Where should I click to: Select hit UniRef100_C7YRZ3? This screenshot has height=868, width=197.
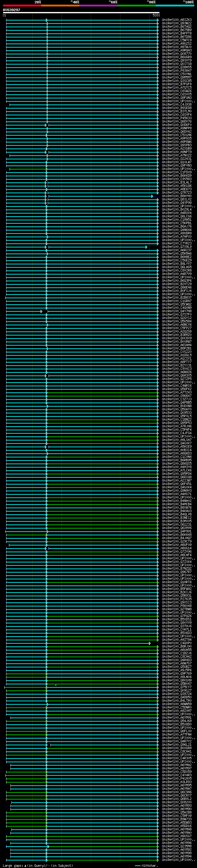(177, 243)
